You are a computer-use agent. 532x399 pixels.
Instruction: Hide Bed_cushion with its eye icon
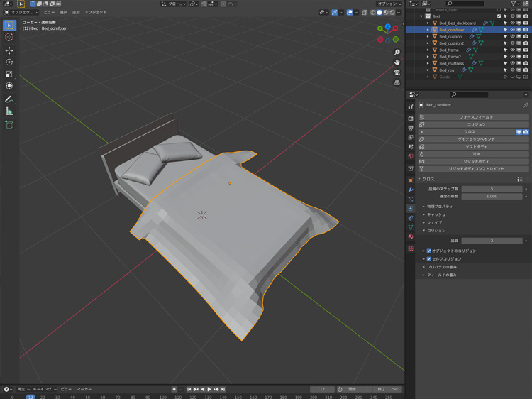click(x=512, y=36)
